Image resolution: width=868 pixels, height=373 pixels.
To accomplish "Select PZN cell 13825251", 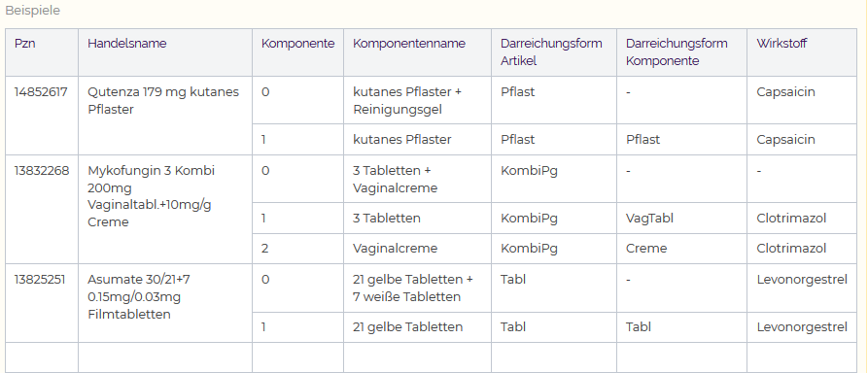I will click(x=42, y=303).
